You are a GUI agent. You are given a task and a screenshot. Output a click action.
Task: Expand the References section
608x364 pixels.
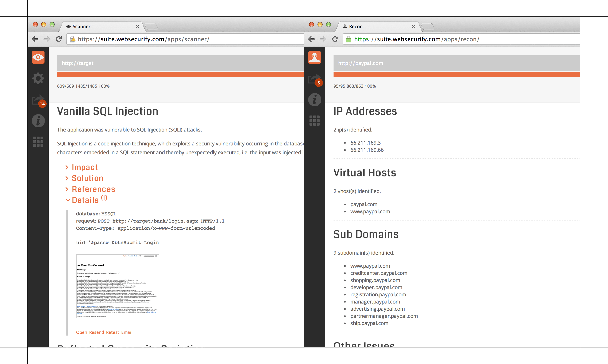tap(90, 189)
